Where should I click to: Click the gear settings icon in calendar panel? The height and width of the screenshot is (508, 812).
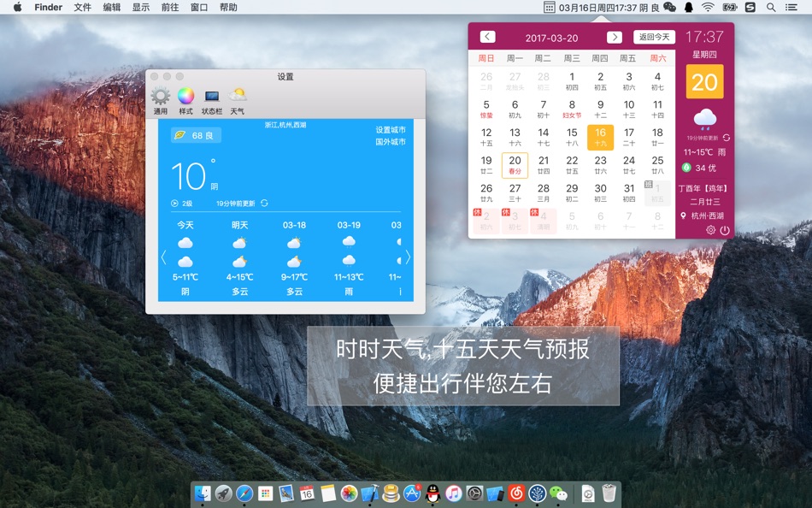[x=710, y=230]
